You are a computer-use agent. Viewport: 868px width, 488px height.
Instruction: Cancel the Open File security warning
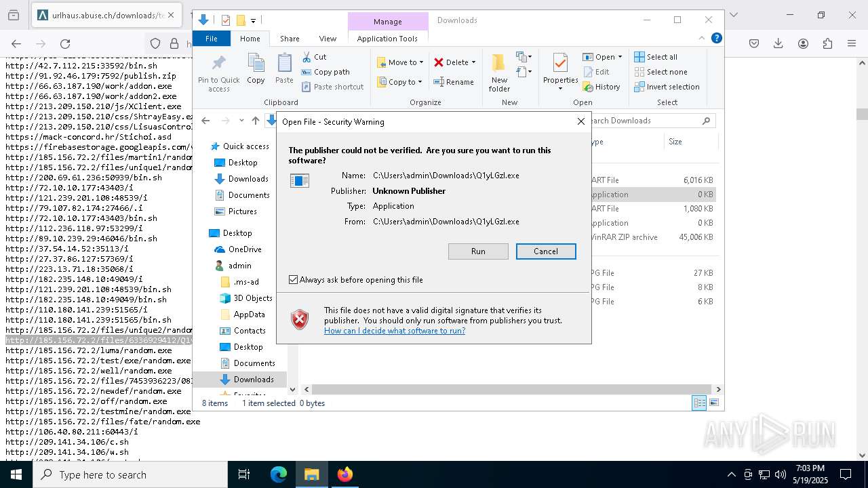pos(546,251)
